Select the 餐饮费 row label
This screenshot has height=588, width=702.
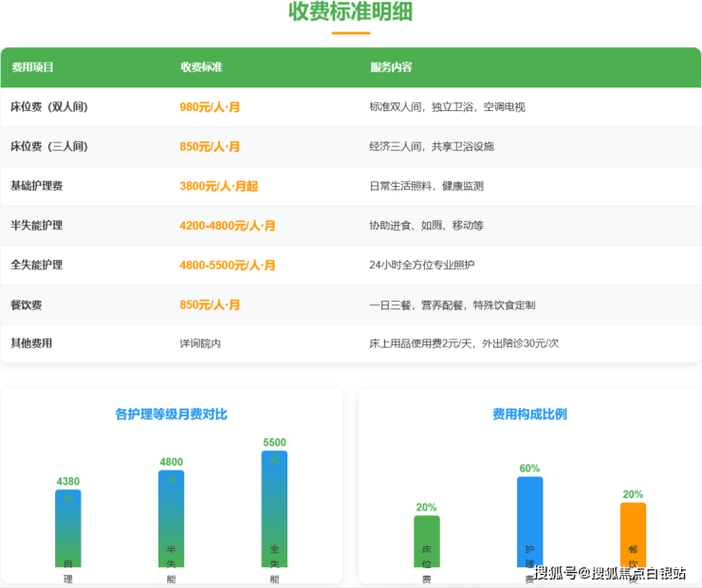point(26,305)
